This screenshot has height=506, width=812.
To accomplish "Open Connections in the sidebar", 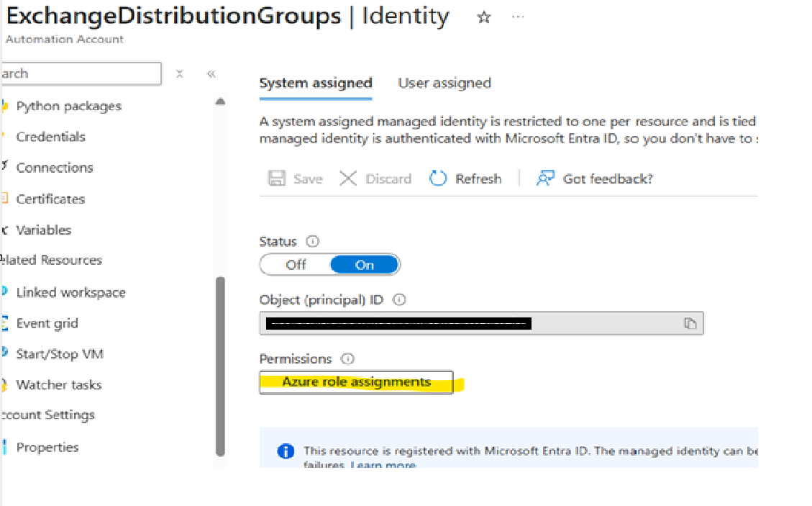I will coord(55,168).
